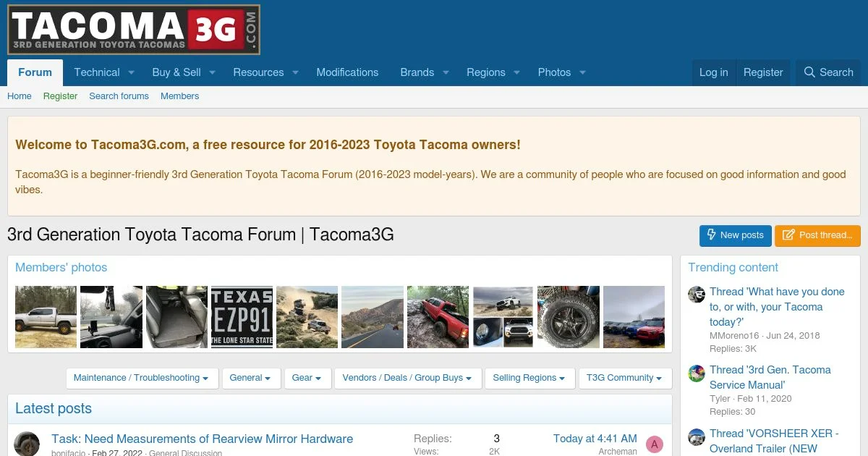Expand Maintenance / Troubleshooting dropdown

coord(142,378)
